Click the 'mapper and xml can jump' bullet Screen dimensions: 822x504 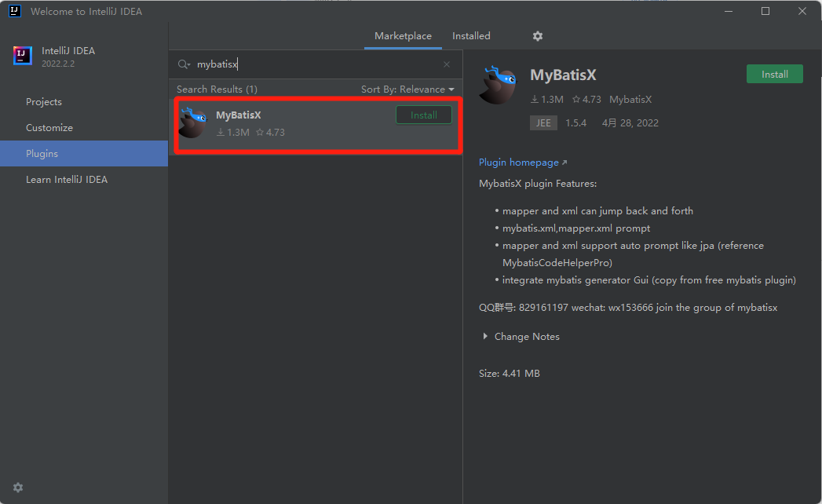[x=597, y=211]
